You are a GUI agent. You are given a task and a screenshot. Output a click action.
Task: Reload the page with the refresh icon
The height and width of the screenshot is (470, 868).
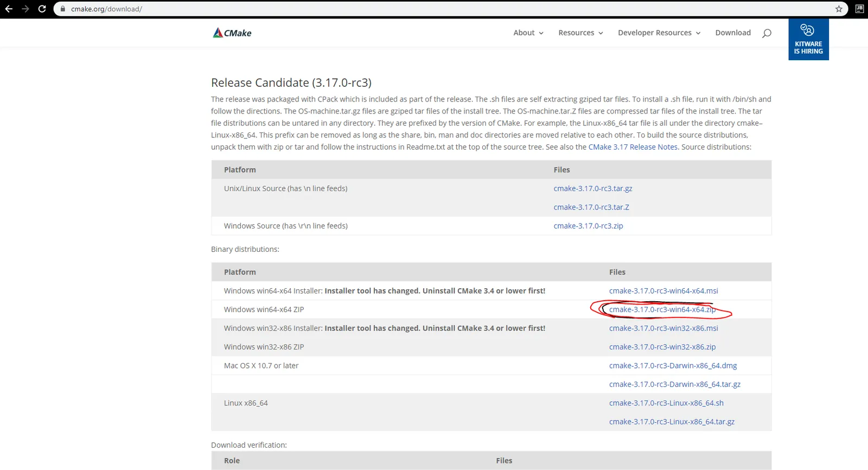(x=42, y=9)
